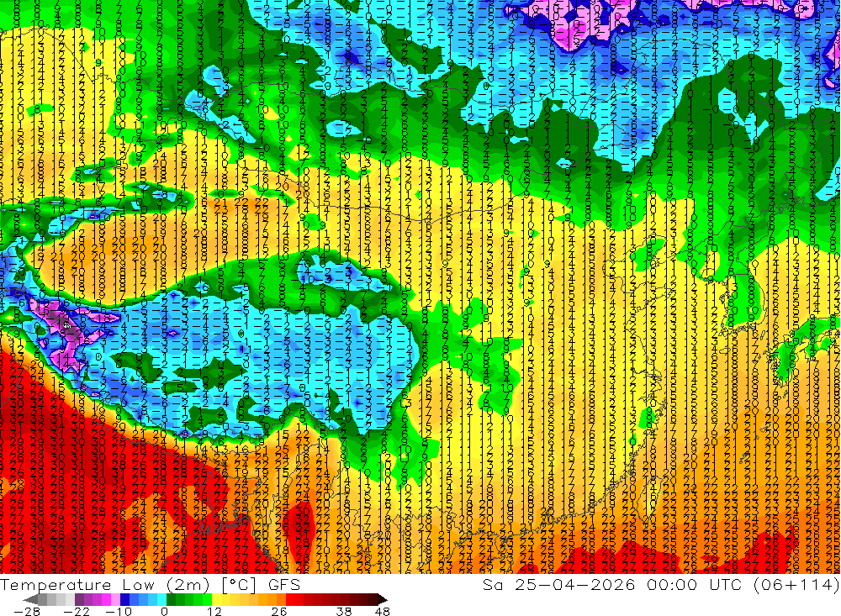841x616 pixels.
Task: Select the first red legend swatch above 26
Action: pyautogui.click(x=290, y=599)
